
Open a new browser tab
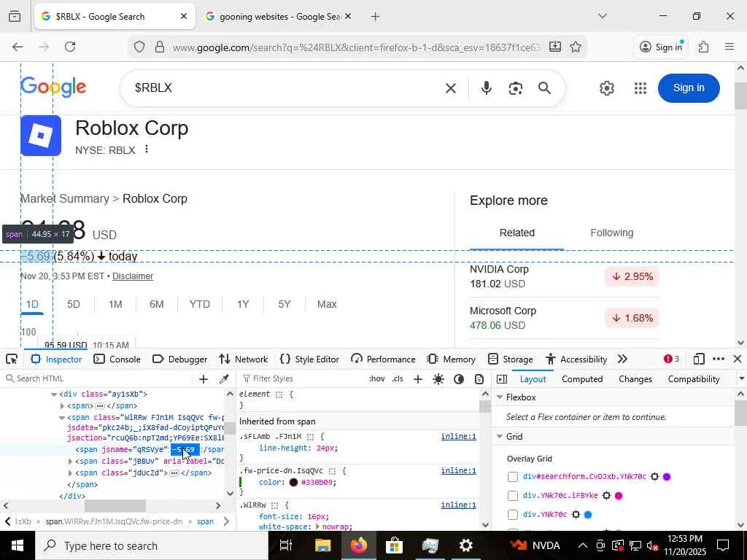pyautogui.click(x=376, y=17)
